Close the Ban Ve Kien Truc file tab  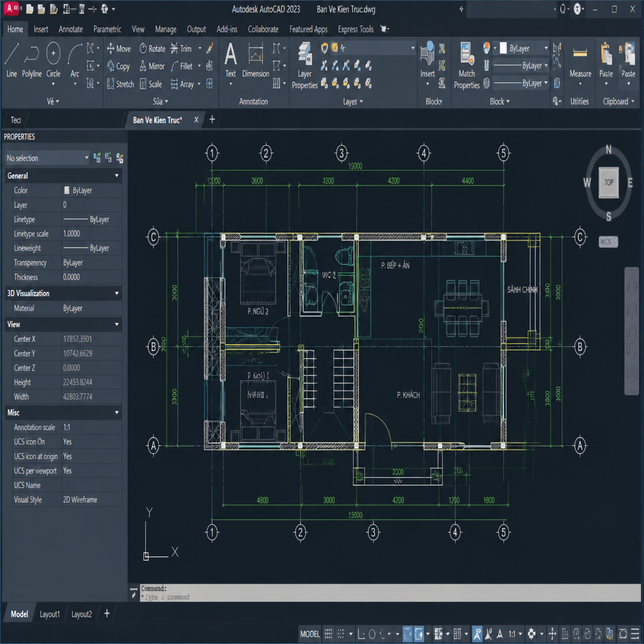pyautogui.click(x=196, y=120)
